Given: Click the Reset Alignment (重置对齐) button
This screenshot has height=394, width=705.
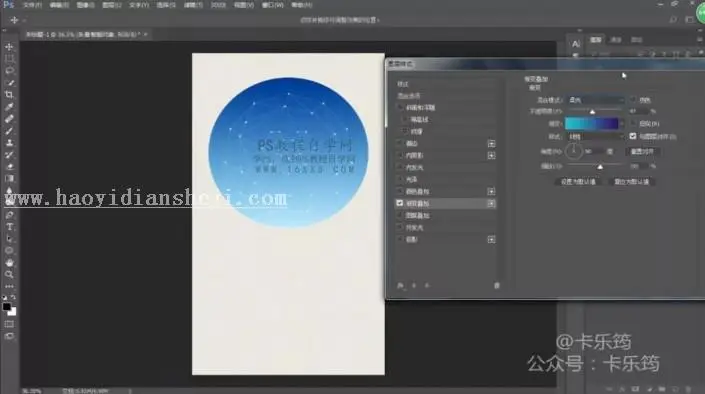Looking at the screenshot, I should (642, 152).
